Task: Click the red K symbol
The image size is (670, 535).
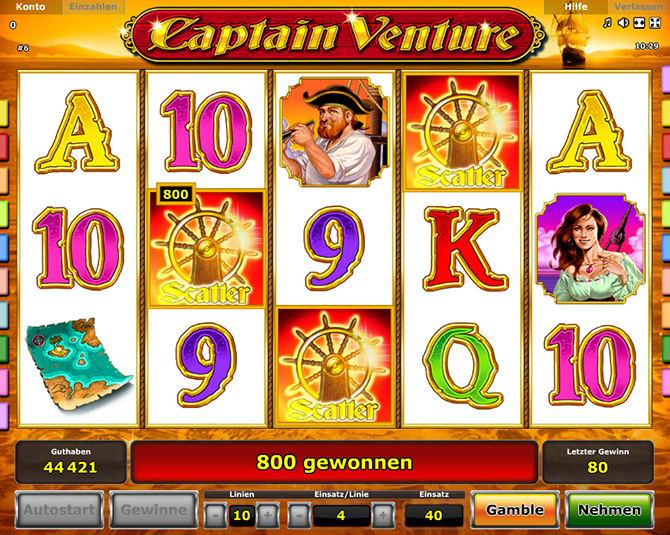Action: pos(464,249)
